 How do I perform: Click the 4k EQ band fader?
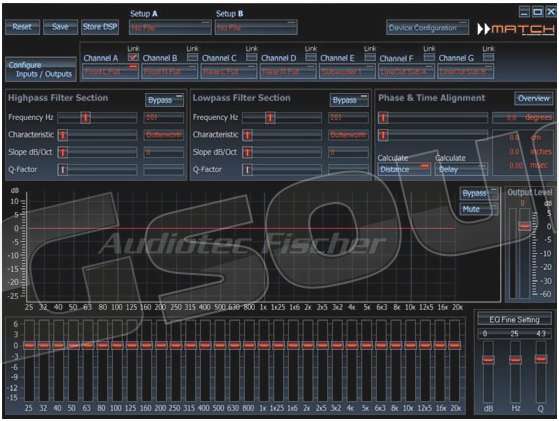point(352,345)
